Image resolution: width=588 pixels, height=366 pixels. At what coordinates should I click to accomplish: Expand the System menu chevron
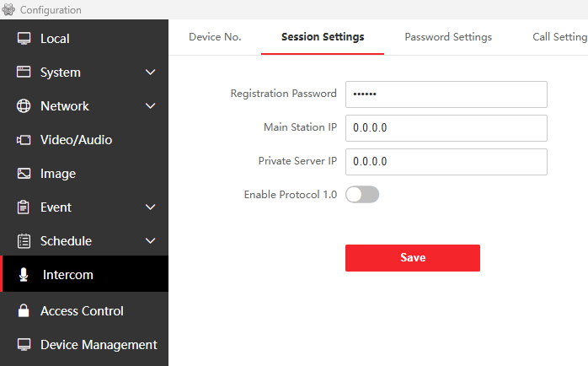pyautogui.click(x=151, y=73)
